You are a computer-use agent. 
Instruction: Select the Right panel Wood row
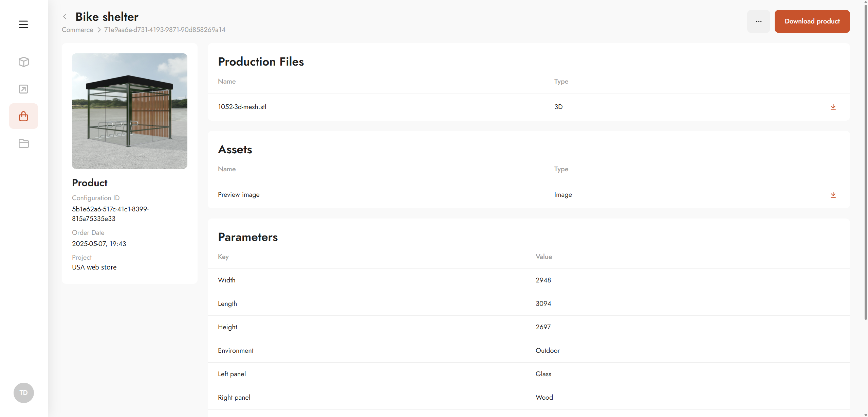click(528, 398)
